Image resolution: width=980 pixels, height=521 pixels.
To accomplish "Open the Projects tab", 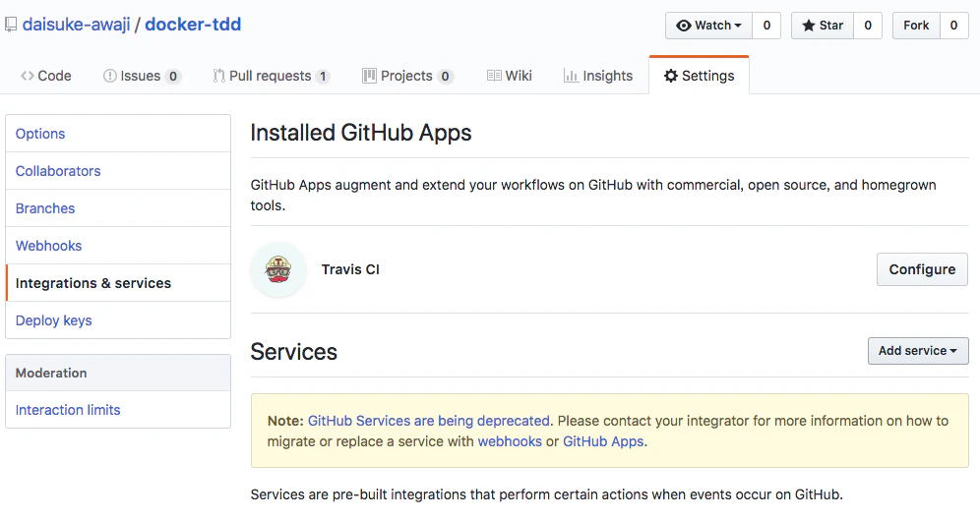I will [408, 76].
